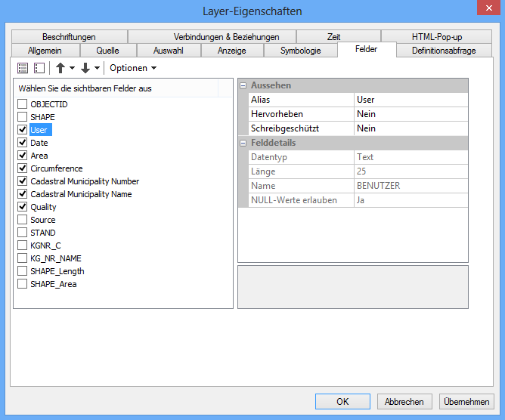This screenshot has height=420, width=505.
Task: Click the Alias value field showing User
Action: [x=411, y=100]
